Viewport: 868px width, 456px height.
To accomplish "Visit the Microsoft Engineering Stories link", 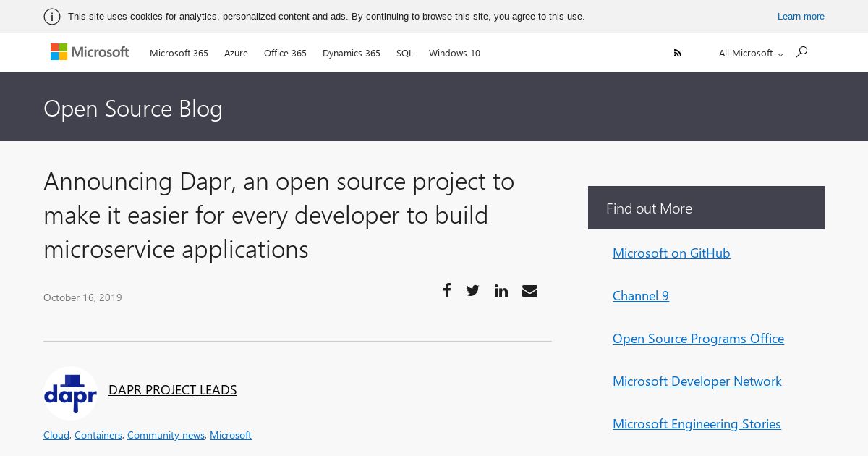I will point(697,423).
